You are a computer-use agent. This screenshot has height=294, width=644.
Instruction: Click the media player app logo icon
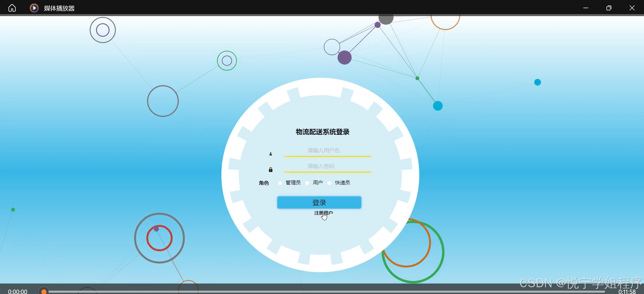tap(34, 8)
